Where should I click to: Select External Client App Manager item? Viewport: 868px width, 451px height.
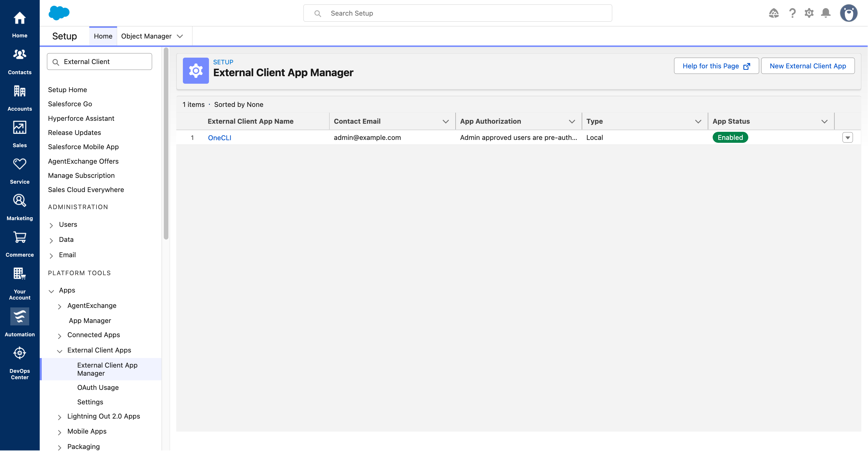101,369
